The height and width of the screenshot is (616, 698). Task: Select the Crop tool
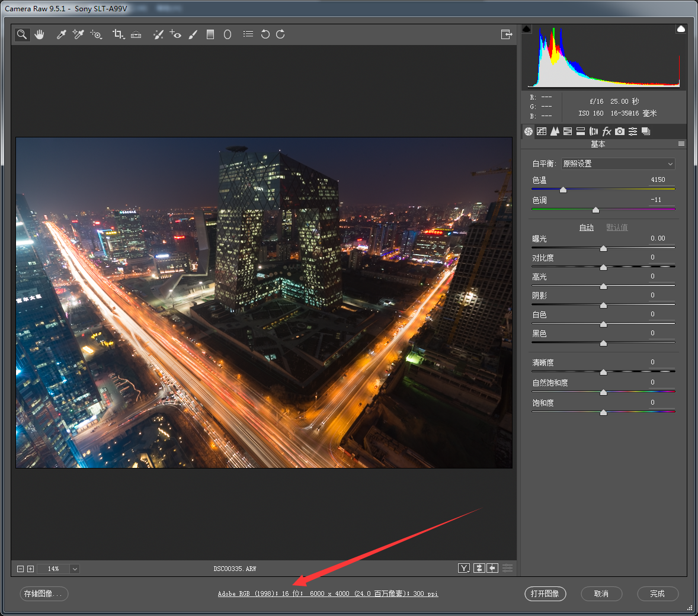tap(118, 34)
